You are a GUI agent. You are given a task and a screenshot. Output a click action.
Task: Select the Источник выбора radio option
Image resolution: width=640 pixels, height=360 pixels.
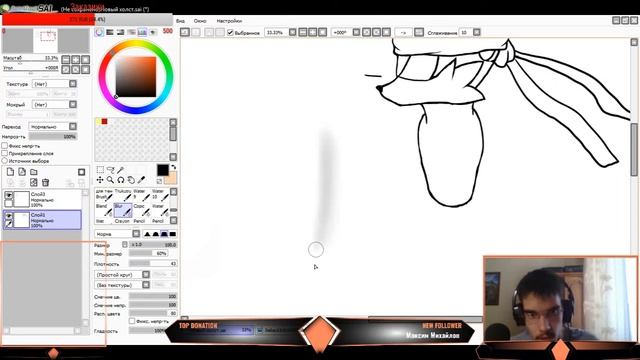(x=5, y=161)
